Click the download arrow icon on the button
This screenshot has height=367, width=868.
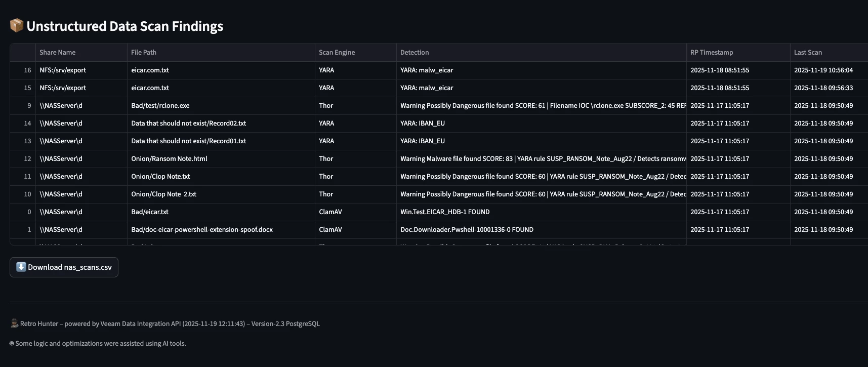(21, 267)
